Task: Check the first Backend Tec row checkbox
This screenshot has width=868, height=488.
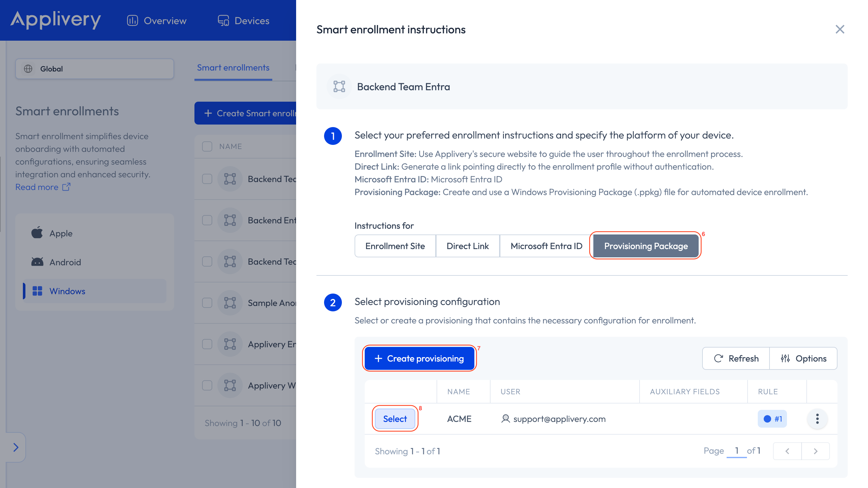Action: click(x=207, y=179)
